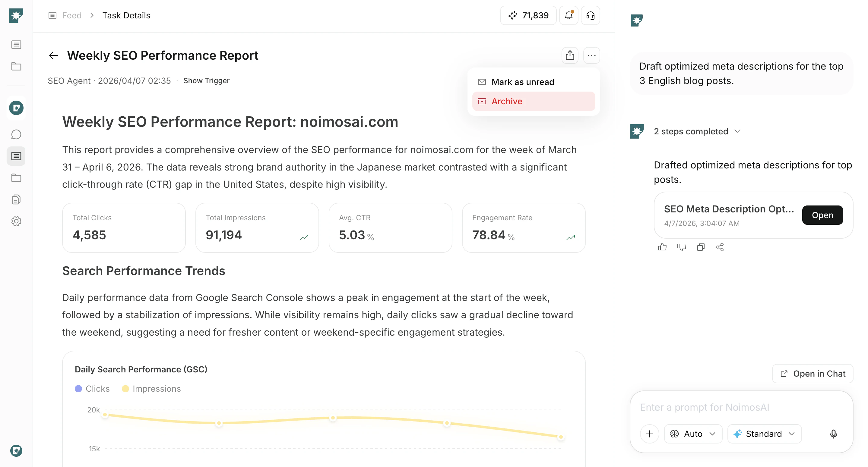
Task: Open headset support icon in top bar
Action: (590, 15)
